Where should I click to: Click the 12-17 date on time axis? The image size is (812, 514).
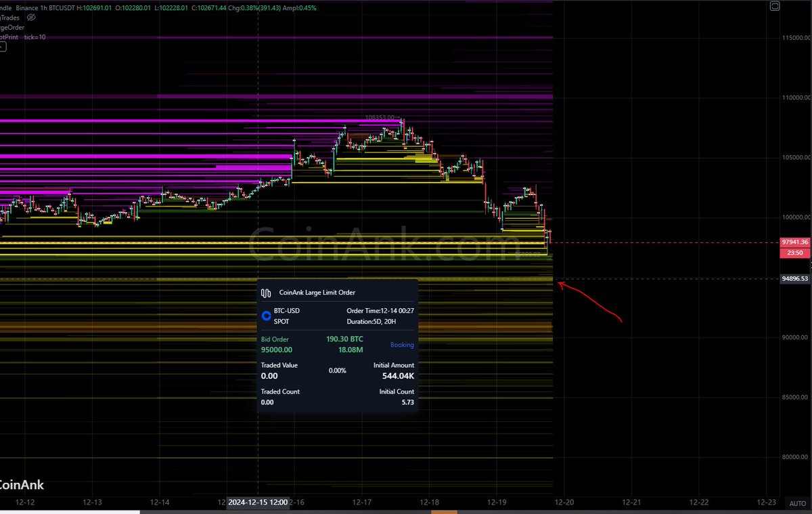click(361, 502)
